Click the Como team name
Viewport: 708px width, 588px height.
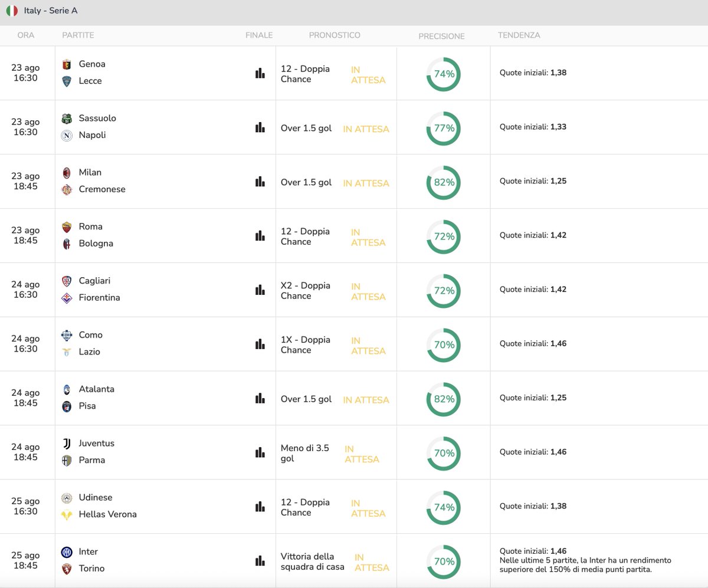click(x=91, y=335)
